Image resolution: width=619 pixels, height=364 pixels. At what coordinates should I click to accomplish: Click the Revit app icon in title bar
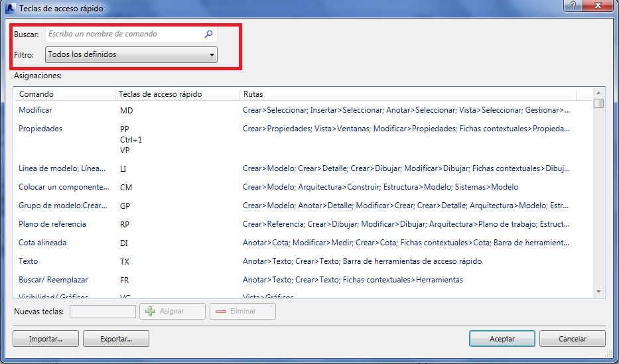click(9, 8)
